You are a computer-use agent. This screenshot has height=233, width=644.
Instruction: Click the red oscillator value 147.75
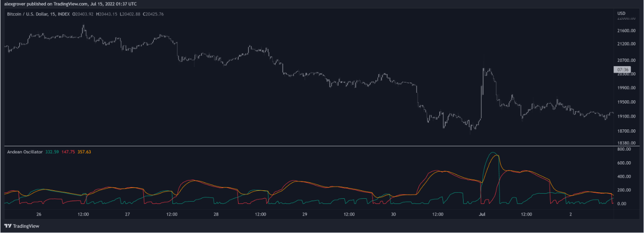coord(68,152)
